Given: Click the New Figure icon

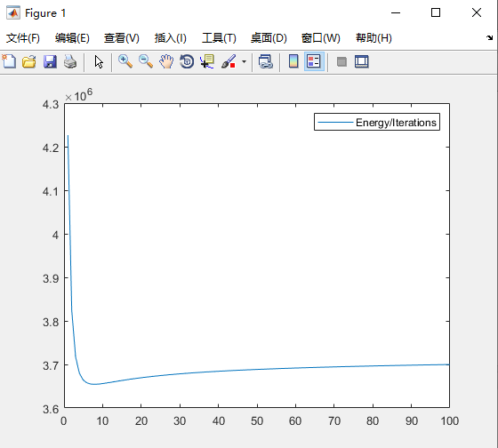Looking at the screenshot, I should (9, 61).
